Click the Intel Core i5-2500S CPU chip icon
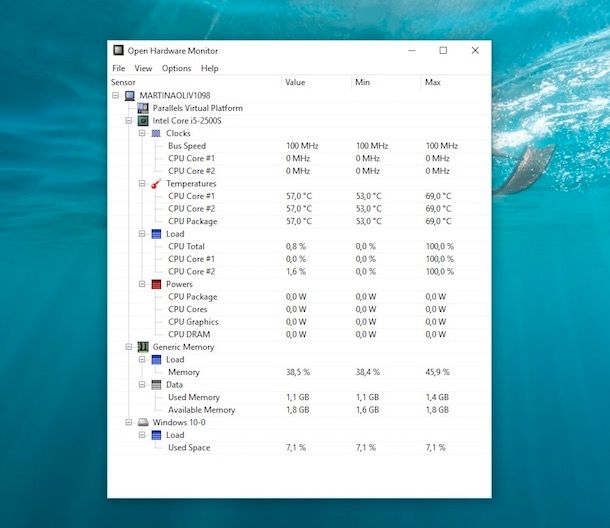 143,121
